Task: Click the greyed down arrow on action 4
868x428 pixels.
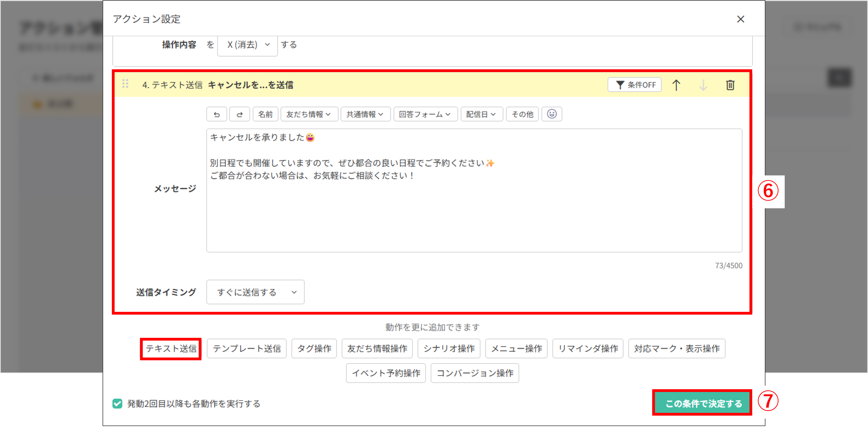Action: 703,85
